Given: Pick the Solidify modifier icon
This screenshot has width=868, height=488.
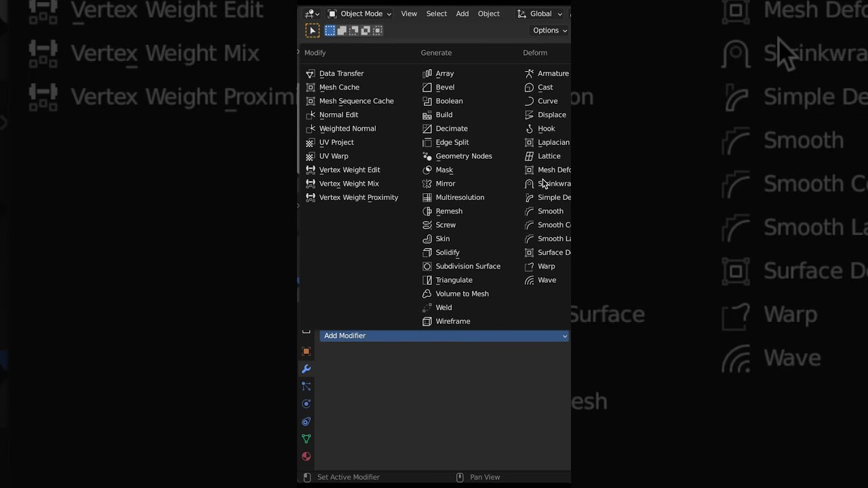Looking at the screenshot, I should click(x=427, y=252).
